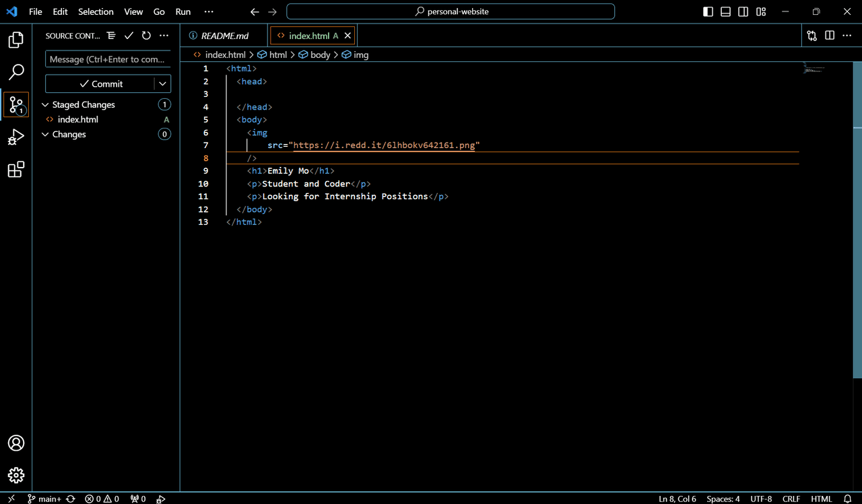Click the Commit button
The image size is (862, 504).
click(x=100, y=83)
